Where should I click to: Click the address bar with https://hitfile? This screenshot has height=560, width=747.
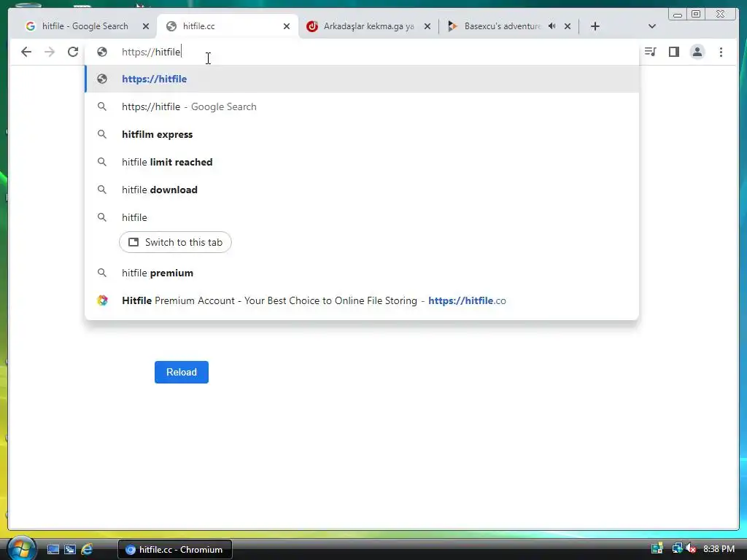click(362, 52)
